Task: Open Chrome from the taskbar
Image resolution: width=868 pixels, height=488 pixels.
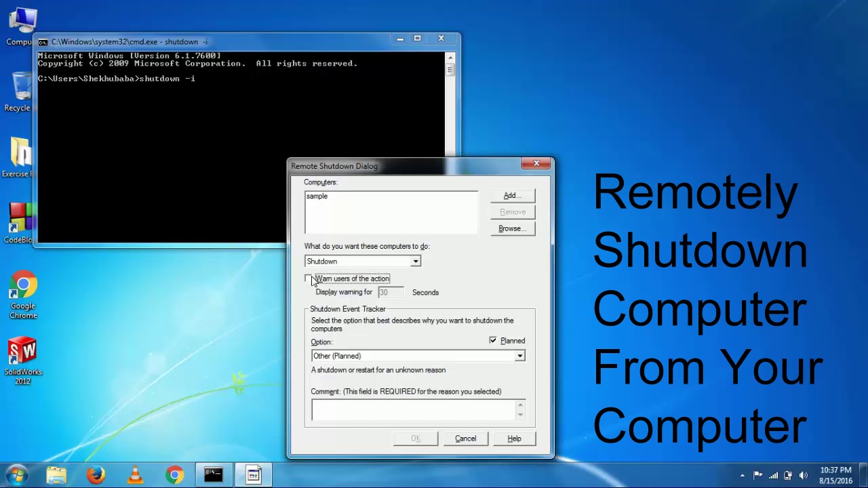Action: 174,475
